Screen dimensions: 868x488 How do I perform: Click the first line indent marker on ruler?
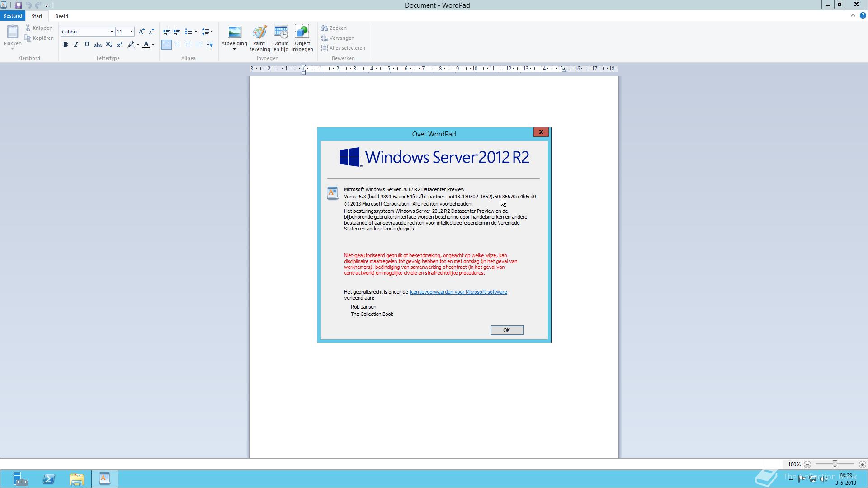[x=304, y=67]
